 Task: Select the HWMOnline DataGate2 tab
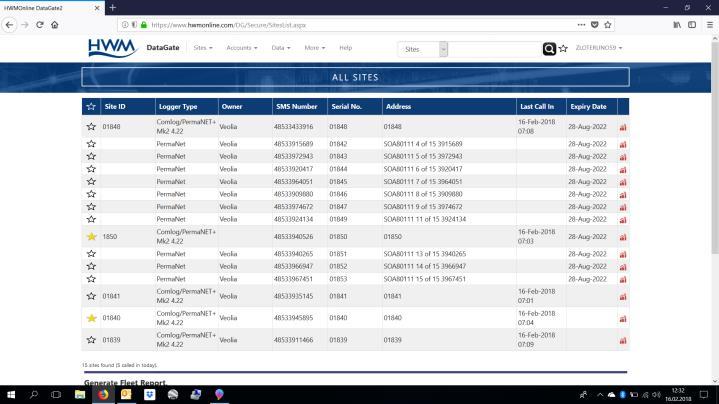(52, 8)
